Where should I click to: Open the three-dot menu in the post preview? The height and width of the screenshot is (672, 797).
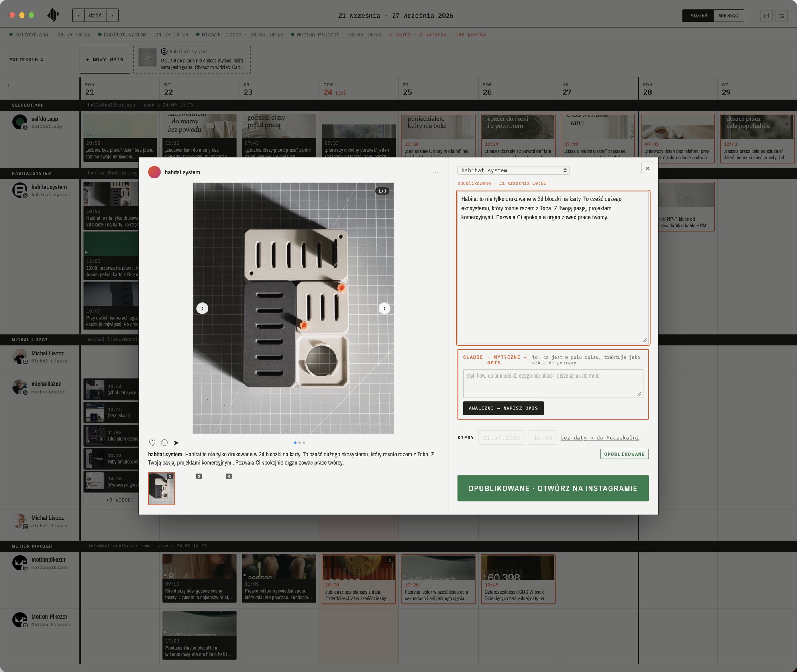click(435, 172)
